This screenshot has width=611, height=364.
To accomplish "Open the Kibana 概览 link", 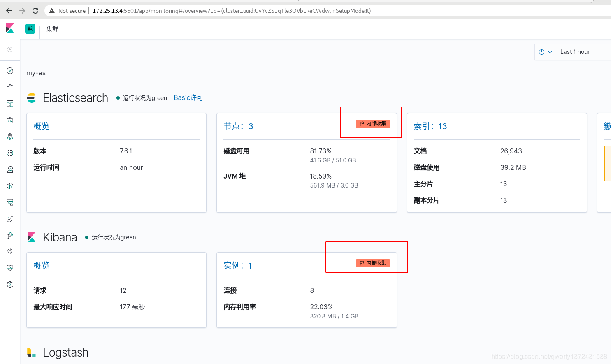I will tap(42, 265).
